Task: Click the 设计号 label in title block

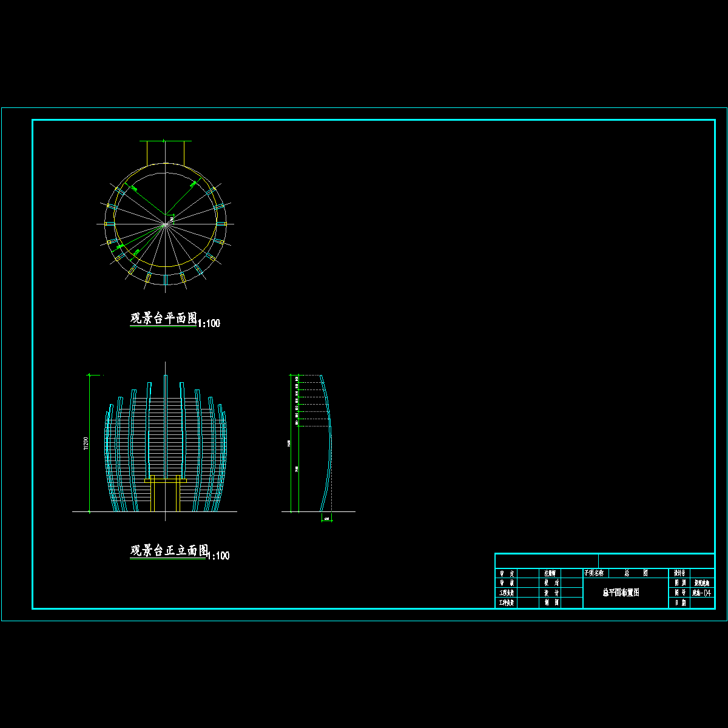Action: click(679, 573)
